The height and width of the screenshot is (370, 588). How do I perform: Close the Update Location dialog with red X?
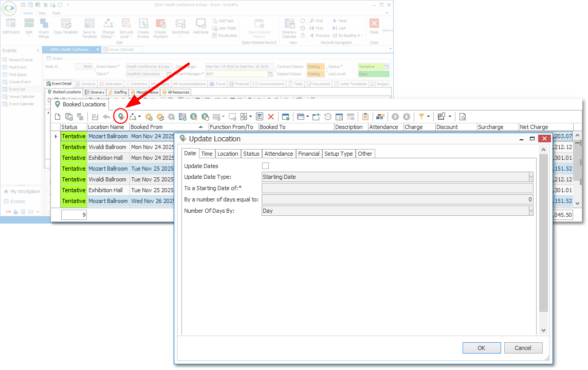click(x=544, y=138)
